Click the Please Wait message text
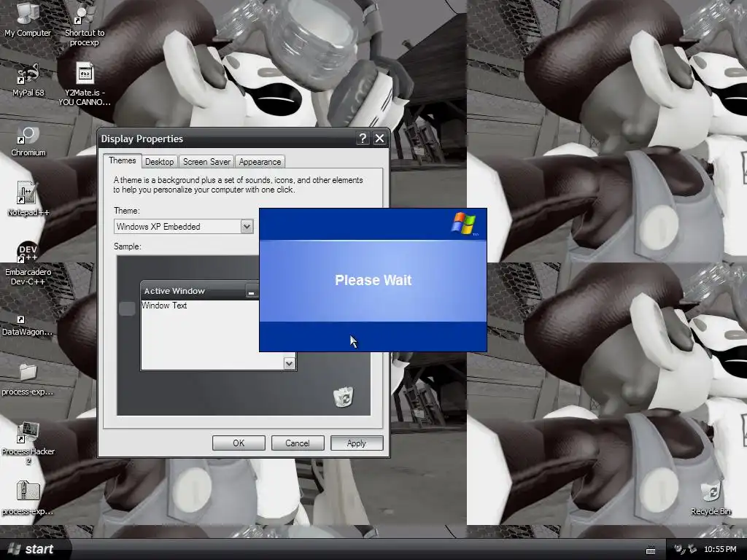The width and height of the screenshot is (747, 560). 373,280
